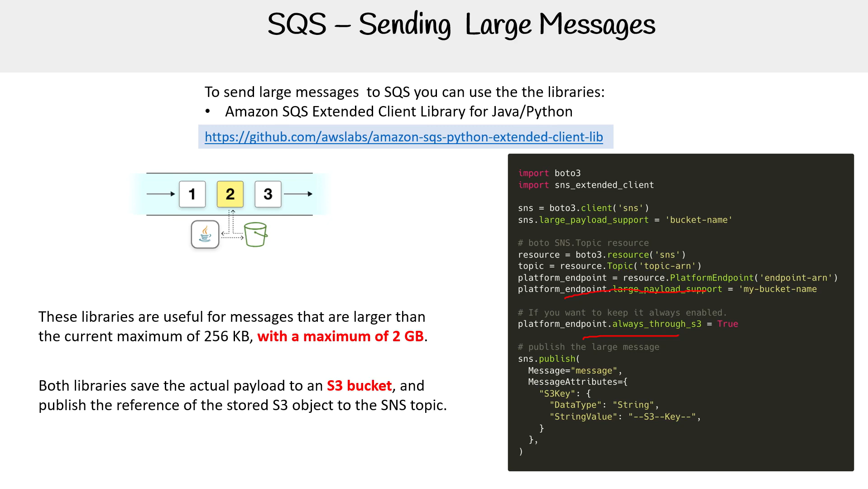Click the comment "# publish the large message"
The image size is (868, 489).
click(589, 347)
